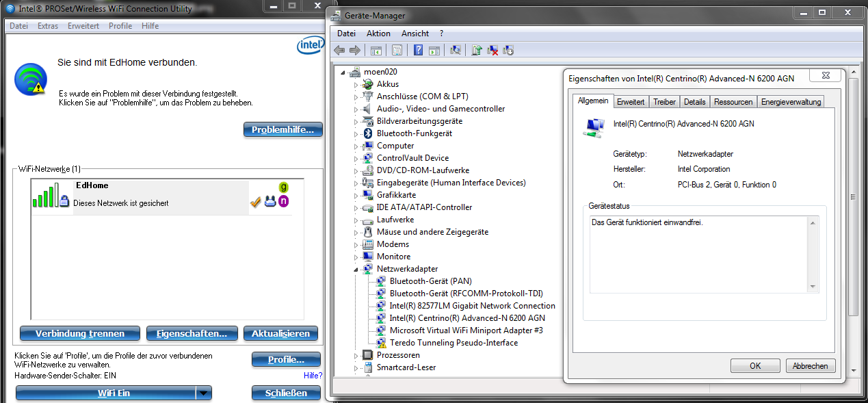Click the green signal strength bars
868x403 pixels.
click(x=44, y=194)
